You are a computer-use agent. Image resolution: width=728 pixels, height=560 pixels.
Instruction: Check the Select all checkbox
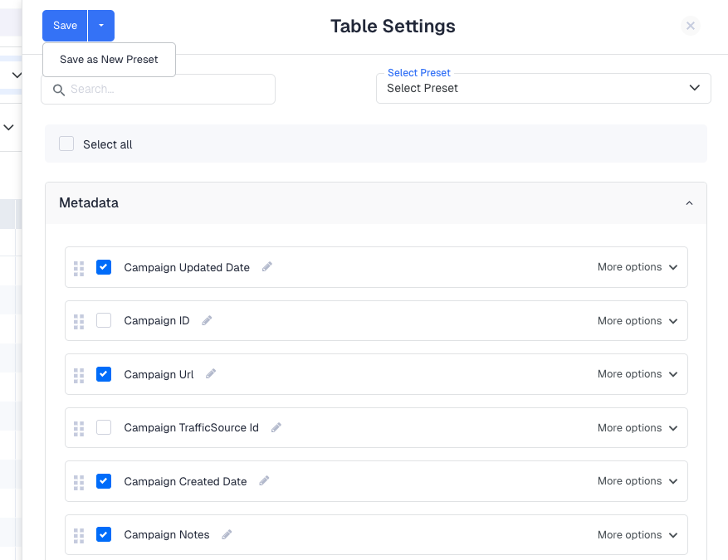point(66,144)
